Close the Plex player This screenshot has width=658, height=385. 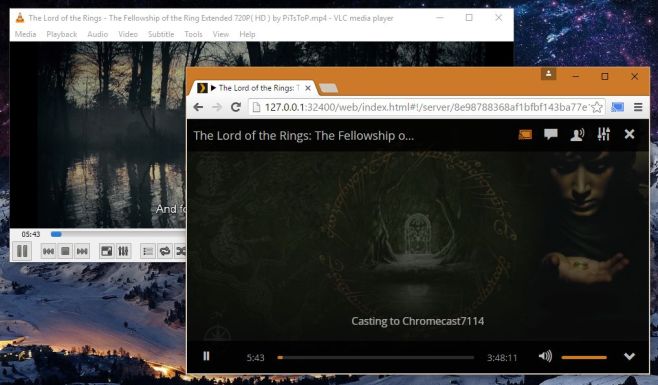coord(629,134)
